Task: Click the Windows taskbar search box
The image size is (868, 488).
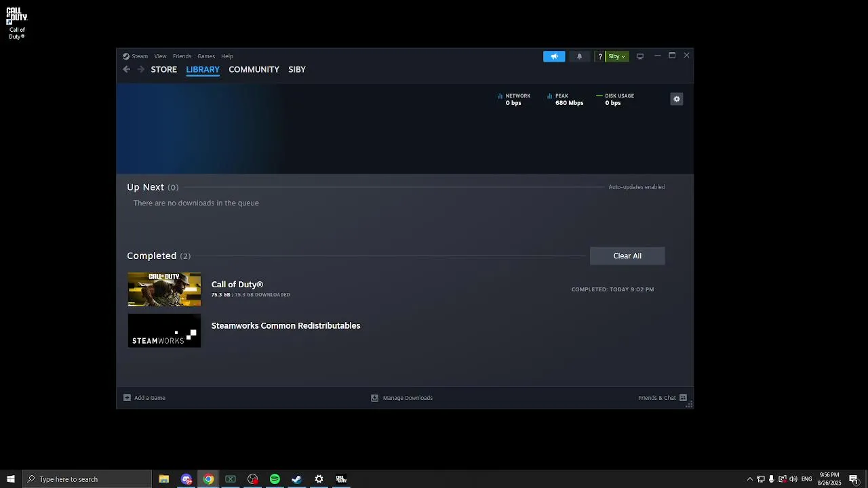Action: [x=87, y=479]
